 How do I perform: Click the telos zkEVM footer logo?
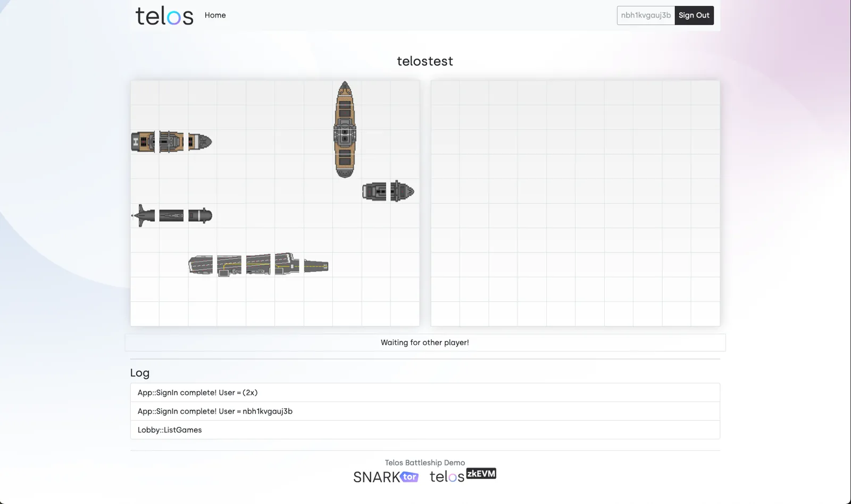(x=463, y=475)
